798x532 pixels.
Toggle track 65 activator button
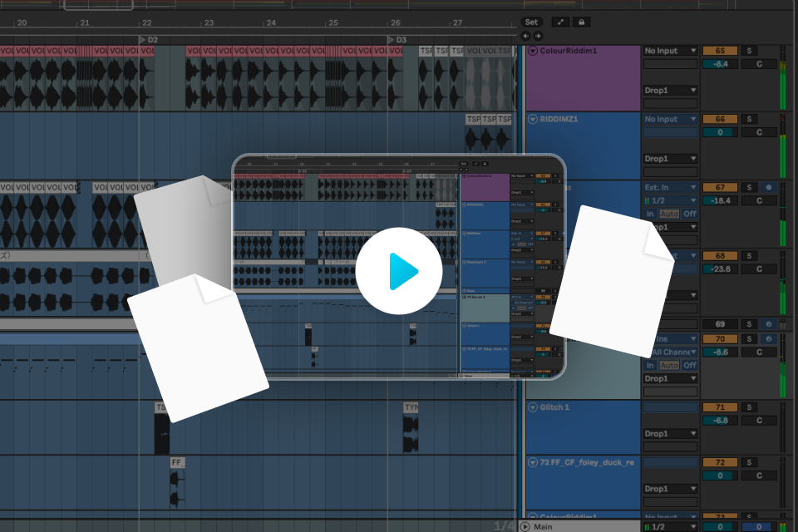(720, 51)
